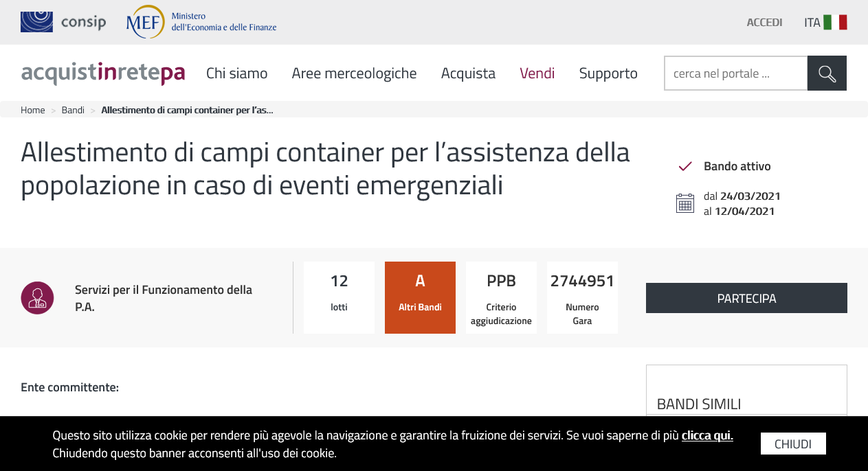Dismiss cookie banner with CHIUDI
This screenshot has height=471, width=868.
(x=793, y=444)
